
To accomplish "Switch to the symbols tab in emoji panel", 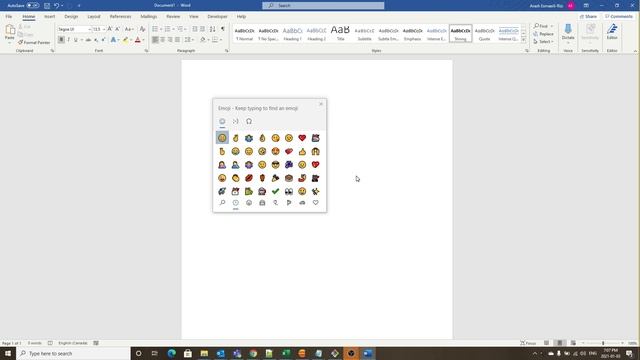I will (249, 121).
